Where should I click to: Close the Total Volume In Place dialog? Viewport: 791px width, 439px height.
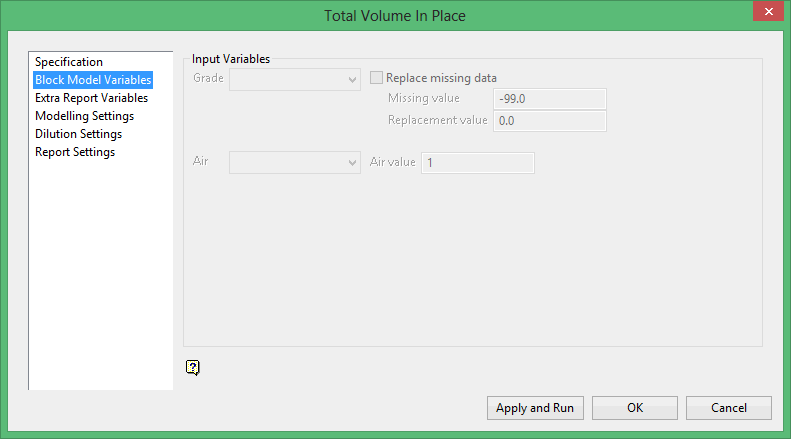click(766, 13)
